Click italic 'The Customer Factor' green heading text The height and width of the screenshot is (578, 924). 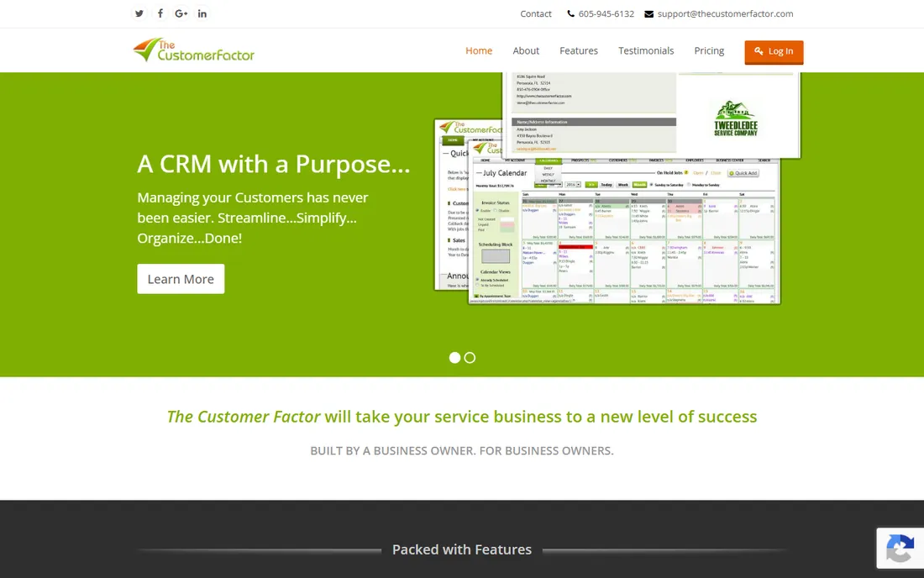point(244,417)
